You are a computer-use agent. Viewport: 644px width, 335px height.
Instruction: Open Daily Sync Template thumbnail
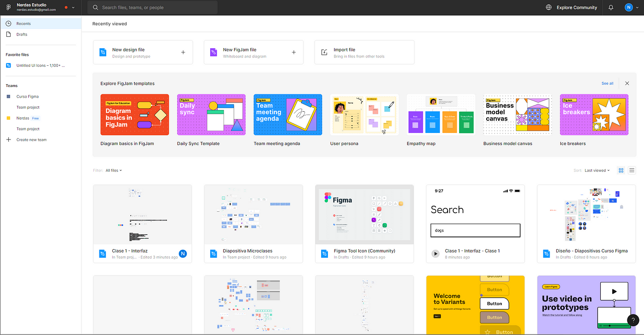(211, 115)
